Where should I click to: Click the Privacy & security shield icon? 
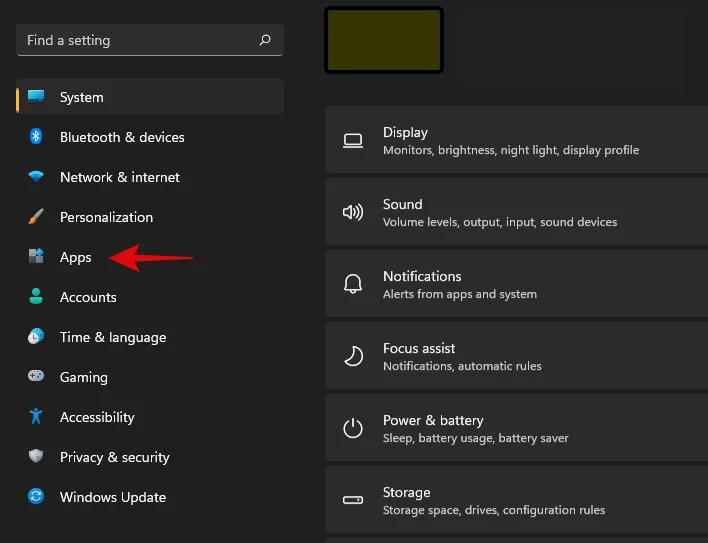[x=36, y=457]
